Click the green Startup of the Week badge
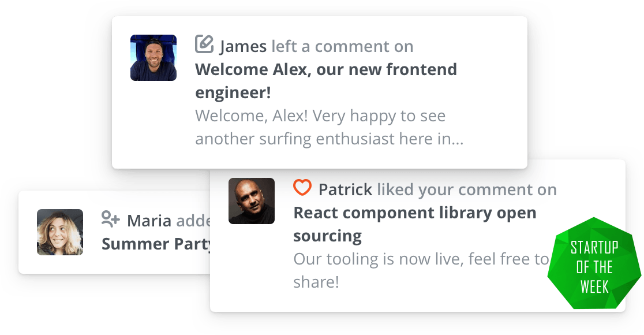 [x=594, y=263]
